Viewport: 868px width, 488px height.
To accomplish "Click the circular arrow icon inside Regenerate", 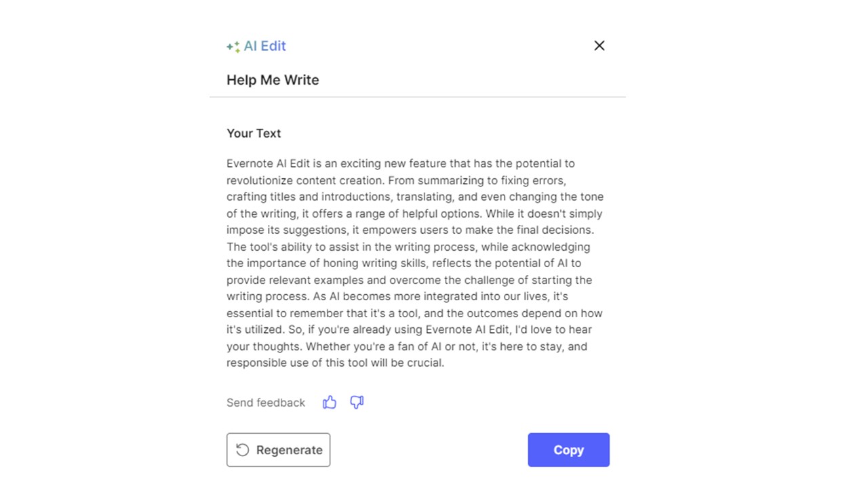I will pyautogui.click(x=242, y=450).
